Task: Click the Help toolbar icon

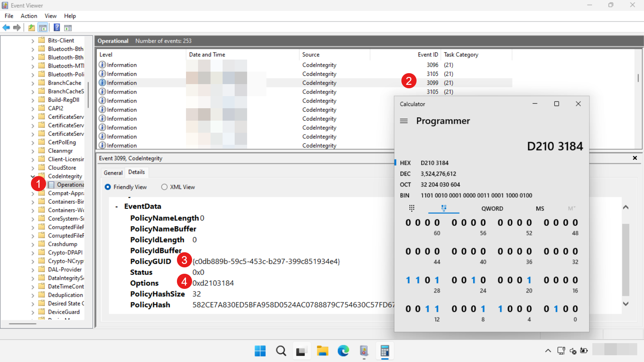Action: [x=57, y=28]
